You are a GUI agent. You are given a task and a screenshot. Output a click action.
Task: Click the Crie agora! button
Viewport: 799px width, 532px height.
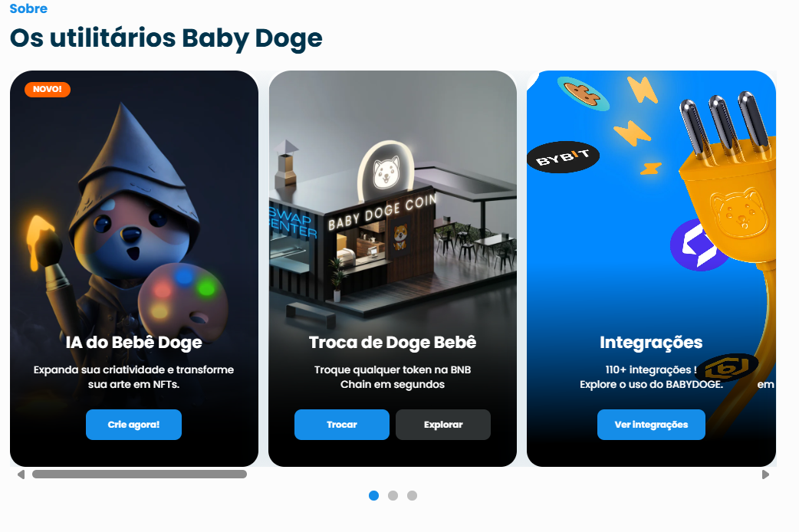pyautogui.click(x=133, y=425)
